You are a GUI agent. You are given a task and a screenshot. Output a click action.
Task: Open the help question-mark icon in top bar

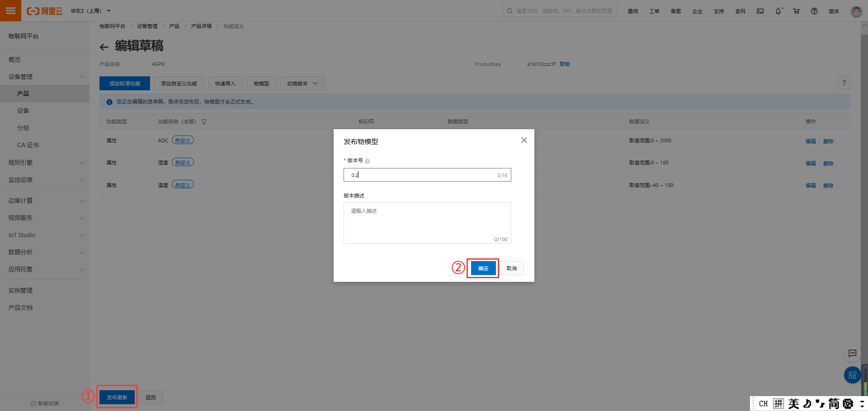pyautogui.click(x=814, y=11)
